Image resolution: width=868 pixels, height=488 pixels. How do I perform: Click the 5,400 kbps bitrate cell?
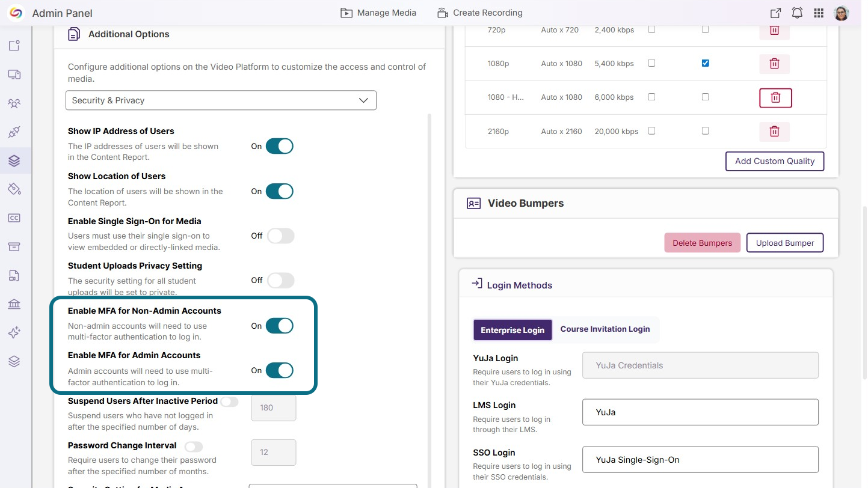coord(614,63)
